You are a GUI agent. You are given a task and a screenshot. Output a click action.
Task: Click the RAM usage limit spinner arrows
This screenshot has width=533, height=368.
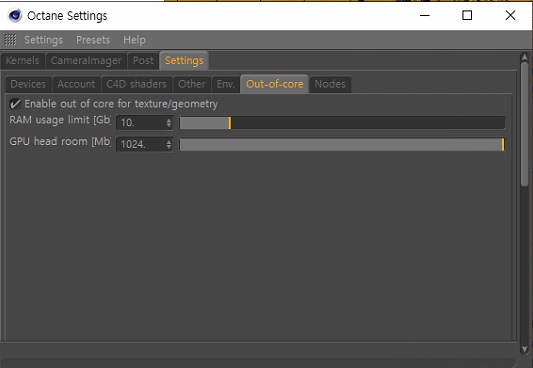[169, 123]
